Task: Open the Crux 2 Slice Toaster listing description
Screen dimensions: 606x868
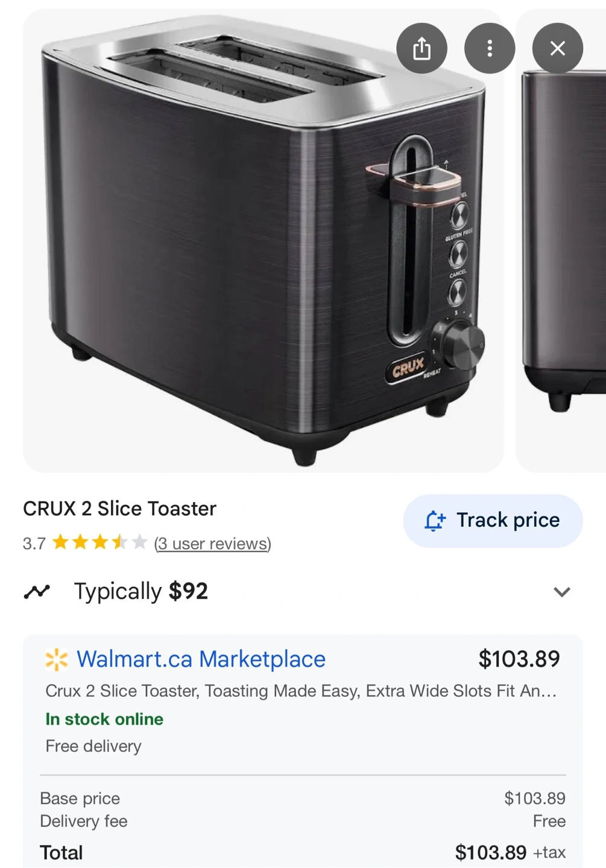Action: (301, 691)
